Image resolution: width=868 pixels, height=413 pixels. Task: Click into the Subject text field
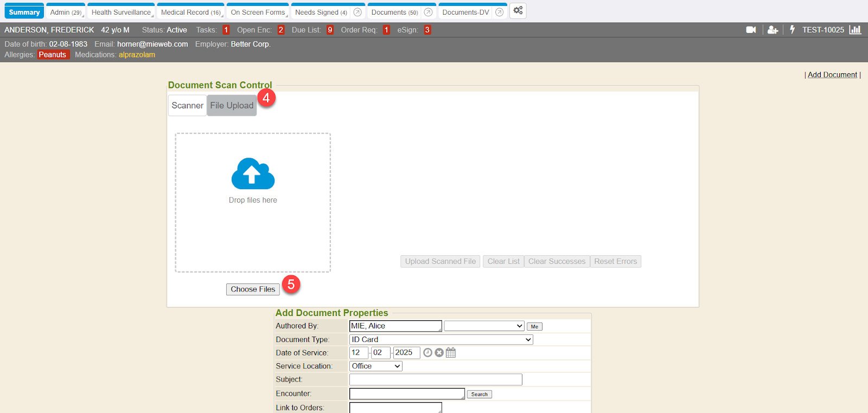(x=436, y=380)
